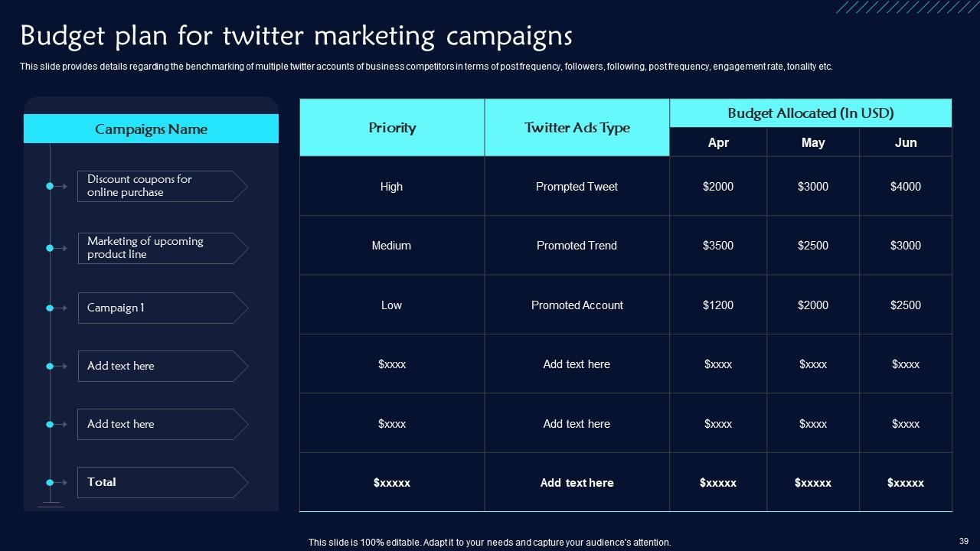Viewport: 980px width, 551px height.
Task: Click the slide title about Budget plan
Action: (x=296, y=36)
